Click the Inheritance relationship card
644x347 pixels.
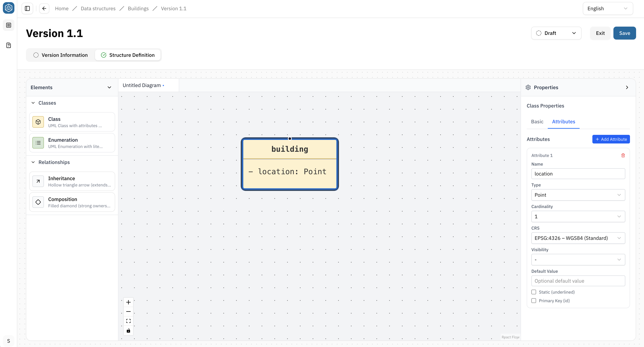tap(72, 181)
